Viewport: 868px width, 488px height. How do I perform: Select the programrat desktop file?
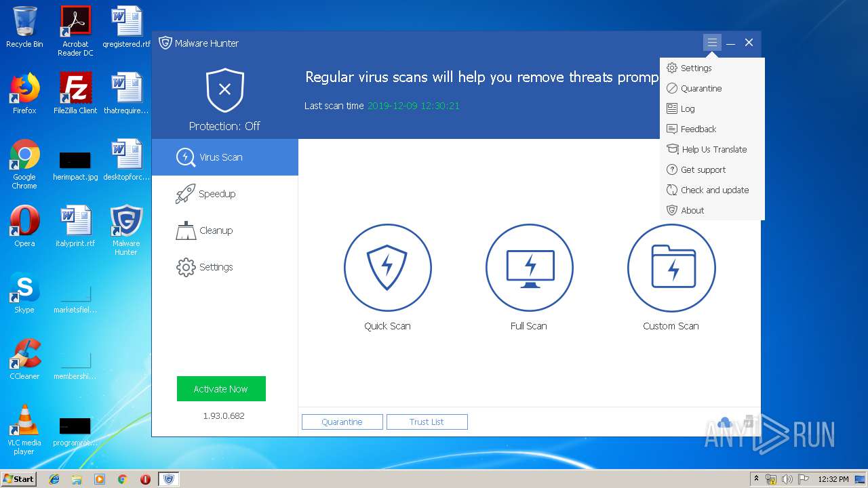pyautogui.click(x=75, y=431)
